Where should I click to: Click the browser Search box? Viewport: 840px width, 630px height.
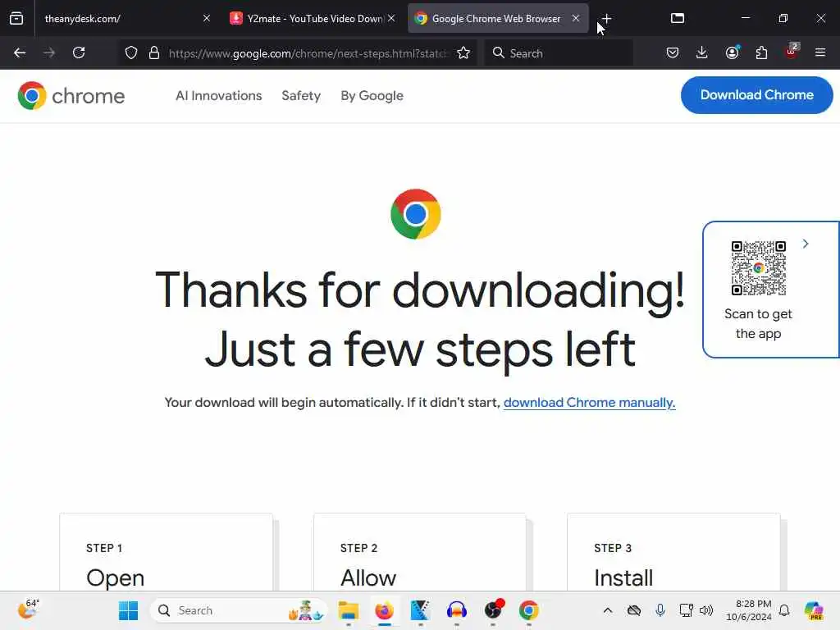point(559,53)
